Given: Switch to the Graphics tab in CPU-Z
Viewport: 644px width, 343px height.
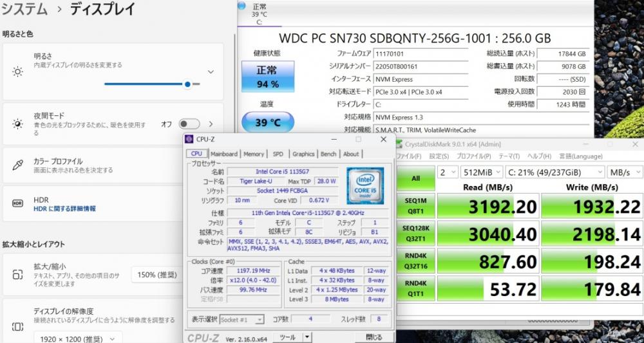Looking at the screenshot, I should [303, 154].
